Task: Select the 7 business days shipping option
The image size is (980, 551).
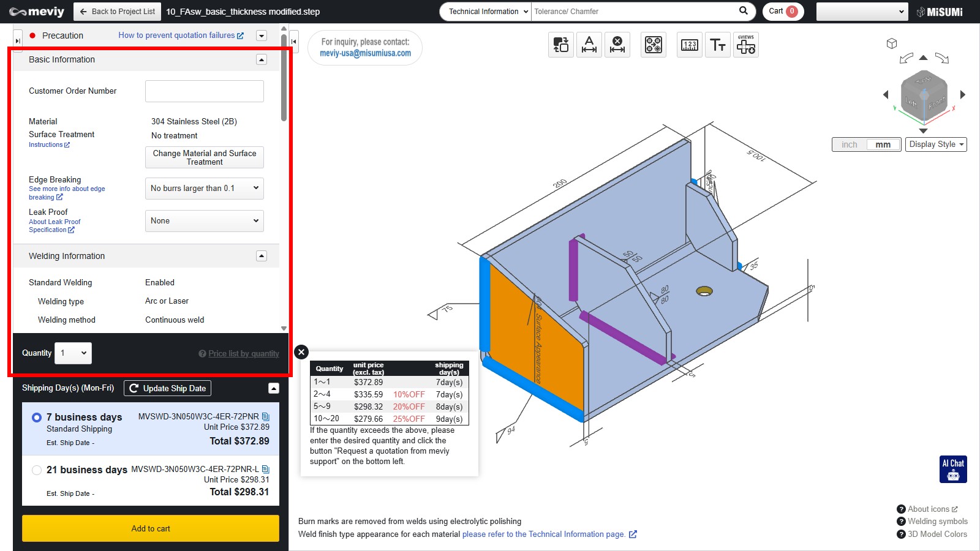Action: tap(37, 418)
